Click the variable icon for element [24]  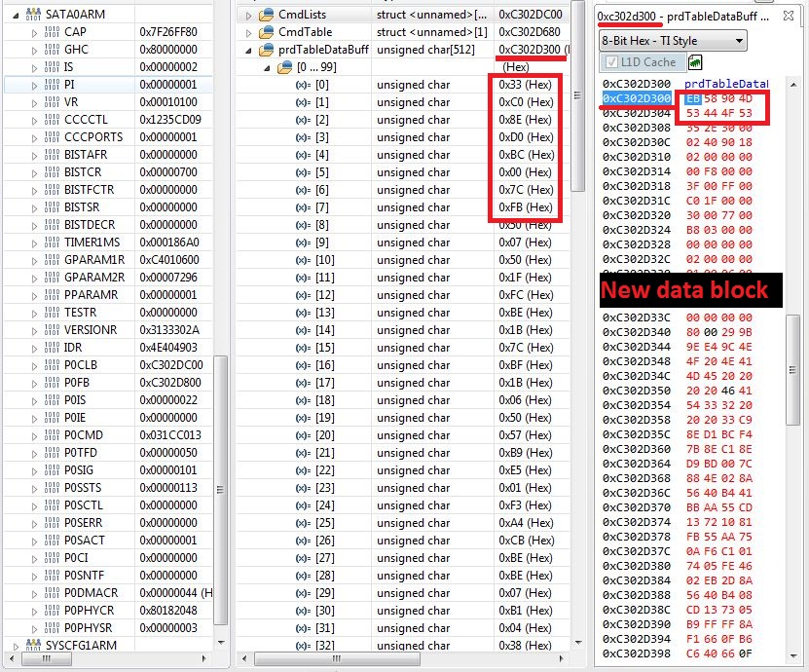pos(303,505)
